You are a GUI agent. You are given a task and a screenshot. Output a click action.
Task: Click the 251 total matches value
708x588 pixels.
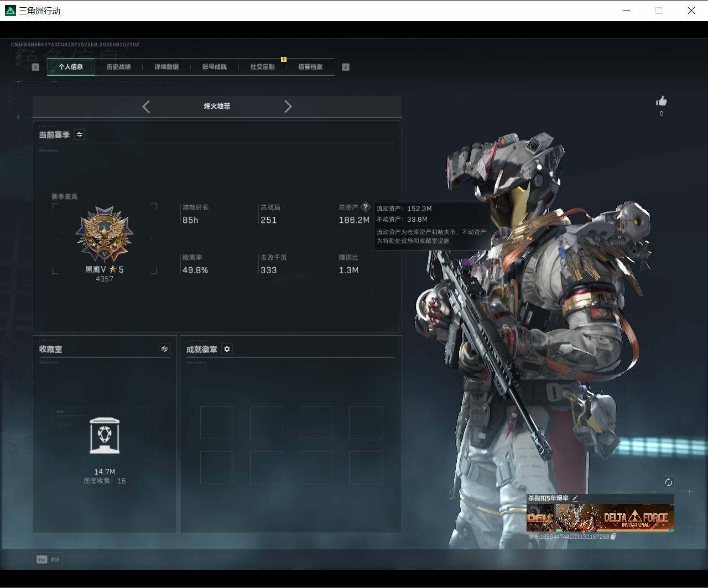click(268, 220)
